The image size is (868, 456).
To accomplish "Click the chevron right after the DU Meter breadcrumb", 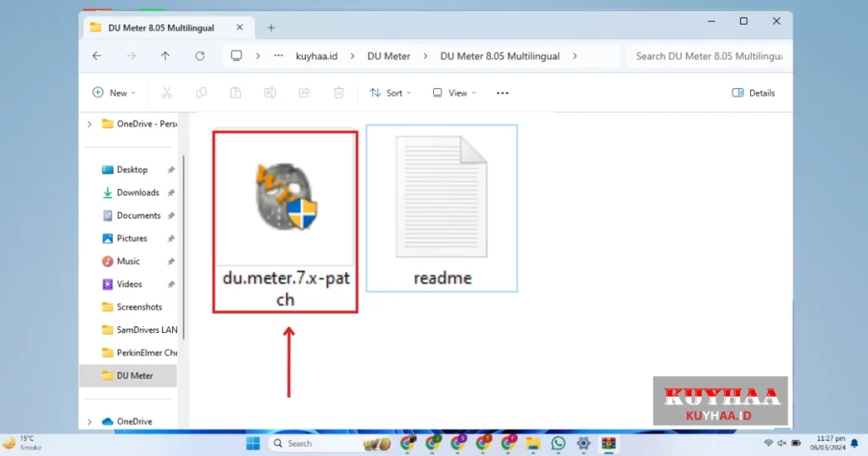I will pyautogui.click(x=426, y=56).
